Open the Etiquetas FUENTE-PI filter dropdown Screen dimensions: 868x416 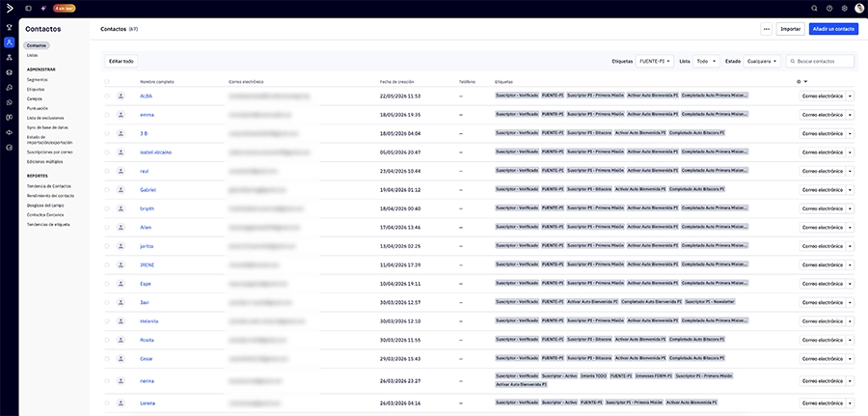click(654, 61)
